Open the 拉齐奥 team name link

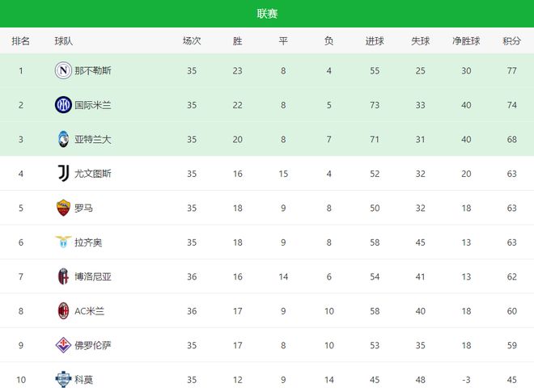(x=88, y=242)
